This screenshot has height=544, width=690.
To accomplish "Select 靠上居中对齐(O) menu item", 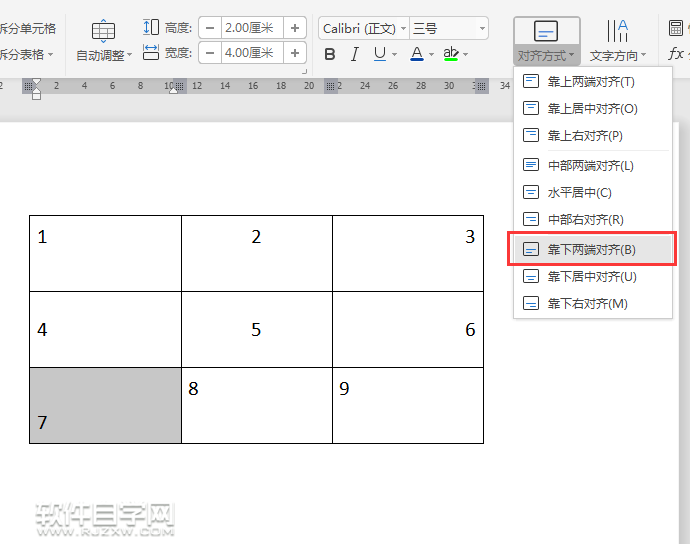I will click(x=592, y=109).
